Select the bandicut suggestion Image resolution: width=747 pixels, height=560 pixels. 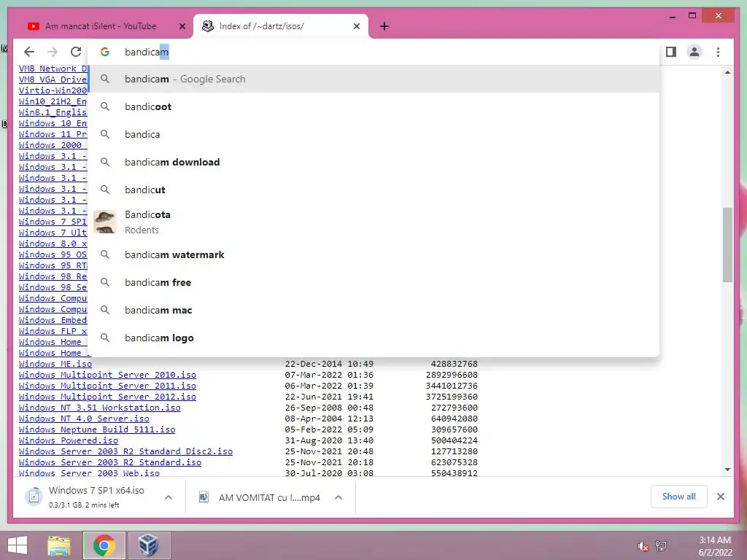(x=374, y=190)
